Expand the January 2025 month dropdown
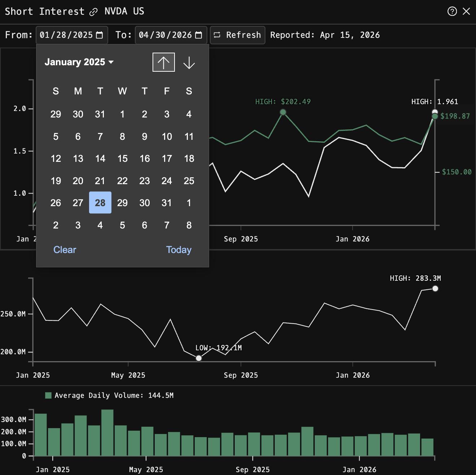 (x=79, y=62)
